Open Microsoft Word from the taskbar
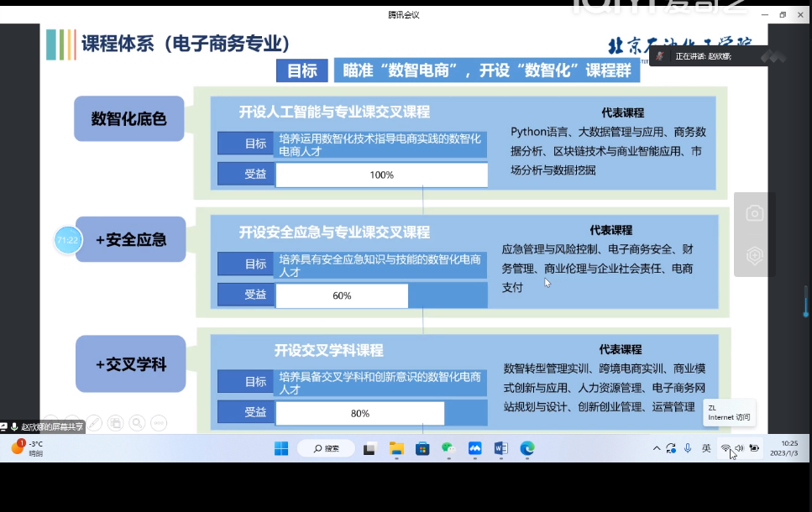The width and height of the screenshot is (812, 512). click(500, 448)
